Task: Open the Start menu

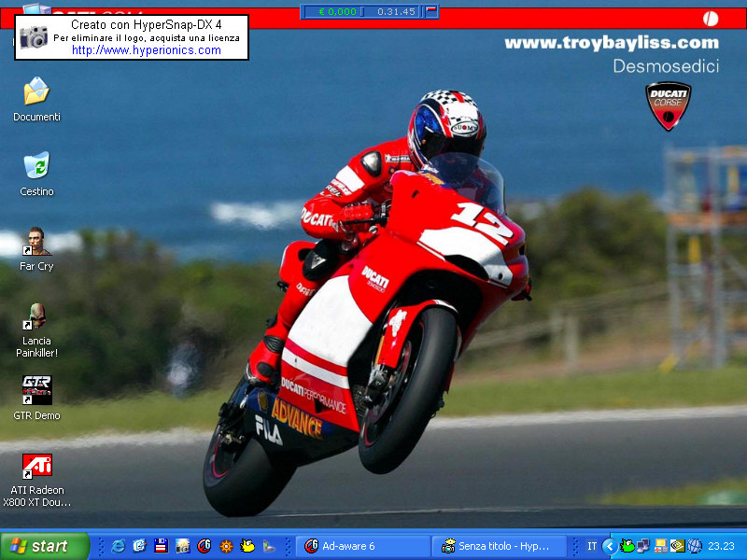Action: coord(45,546)
